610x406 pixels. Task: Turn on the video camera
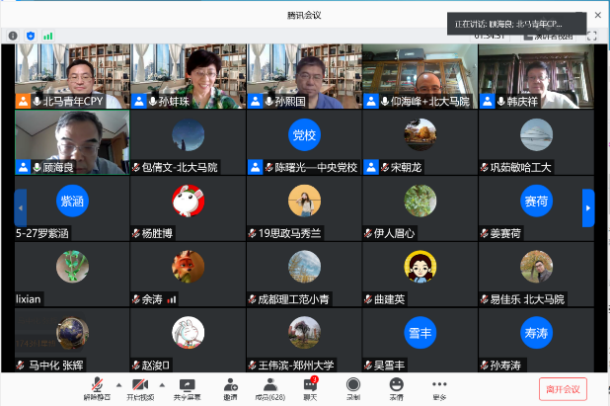(x=141, y=386)
